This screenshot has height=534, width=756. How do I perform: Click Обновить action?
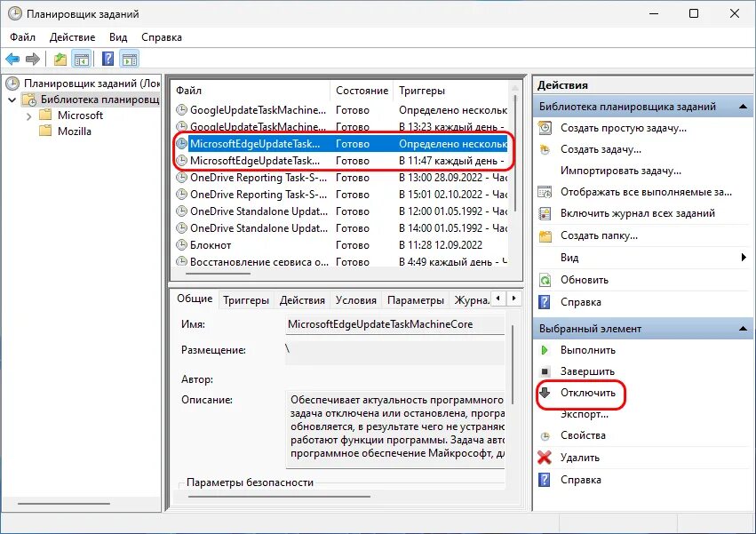coord(585,280)
